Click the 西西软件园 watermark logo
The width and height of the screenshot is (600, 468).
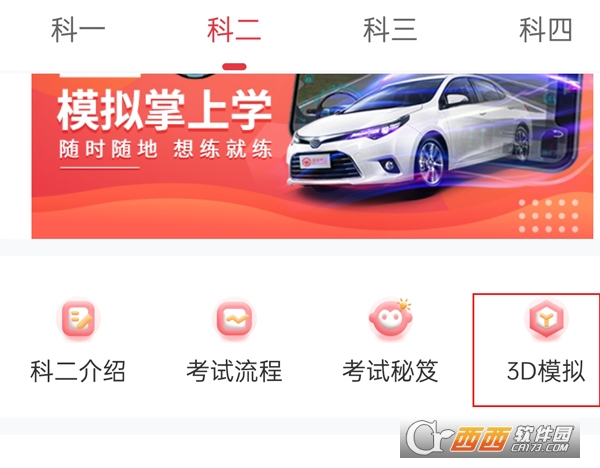pyautogui.click(x=490, y=439)
